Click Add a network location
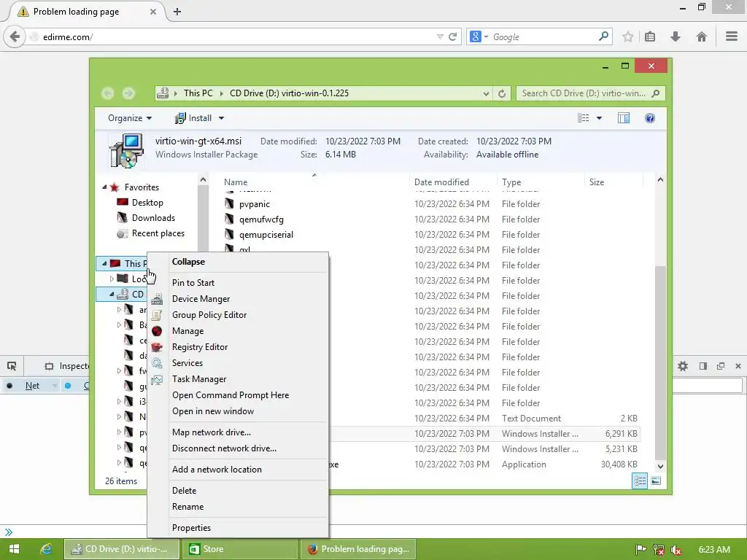This screenshot has height=560, width=747. [217, 470]
